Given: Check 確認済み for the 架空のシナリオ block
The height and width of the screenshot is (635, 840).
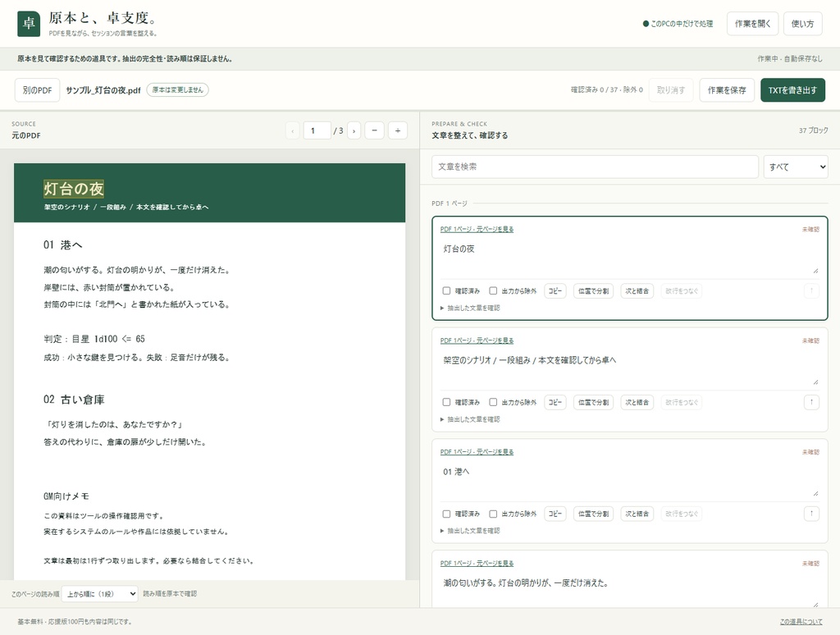Looking at the screenshot, I should [446, 403].
